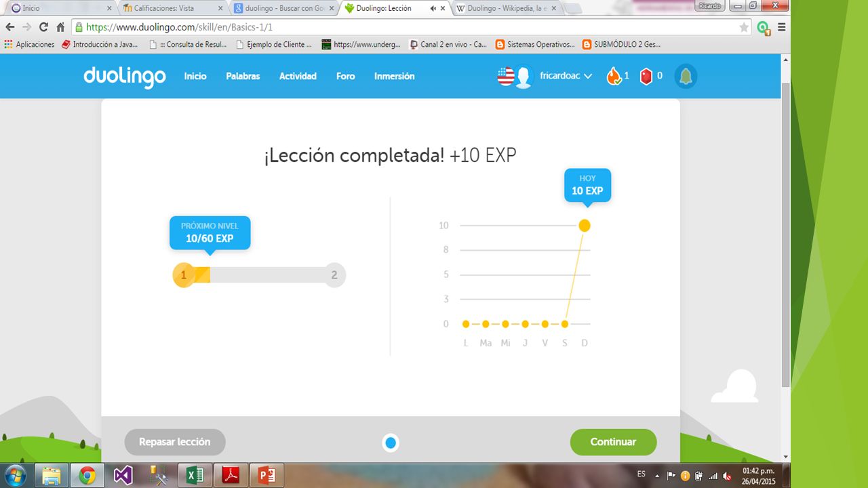Close the Duolingo: Lección tab

pos(443,9)
